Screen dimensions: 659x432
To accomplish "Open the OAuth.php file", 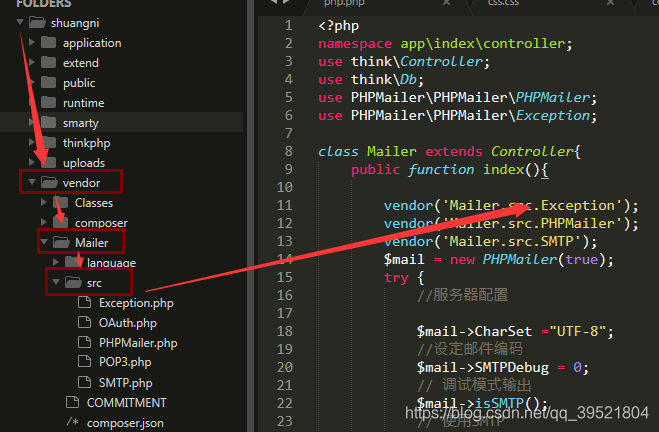I will 128,323.
